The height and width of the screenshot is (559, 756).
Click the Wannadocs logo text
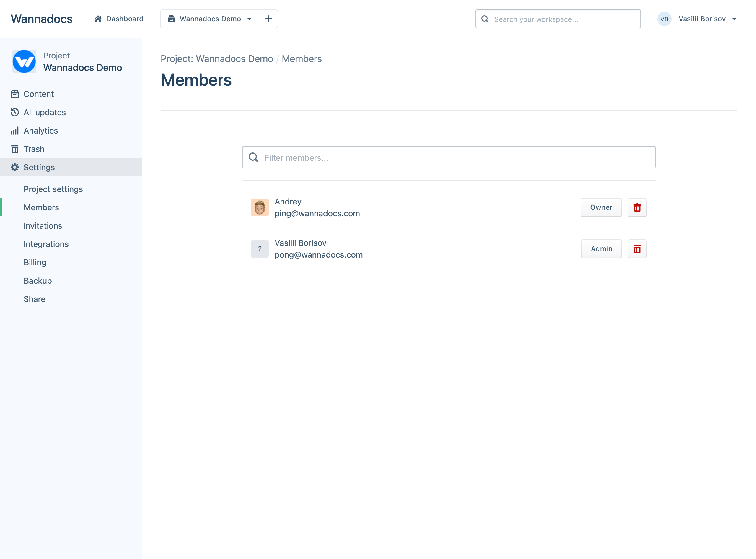[x=42, y=19]
